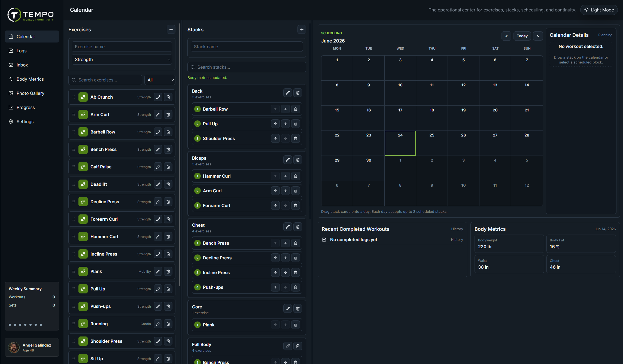This screenshot has width=623, height=364.
Task: Open the Strength category dropdown
Action: pos(122,59)
